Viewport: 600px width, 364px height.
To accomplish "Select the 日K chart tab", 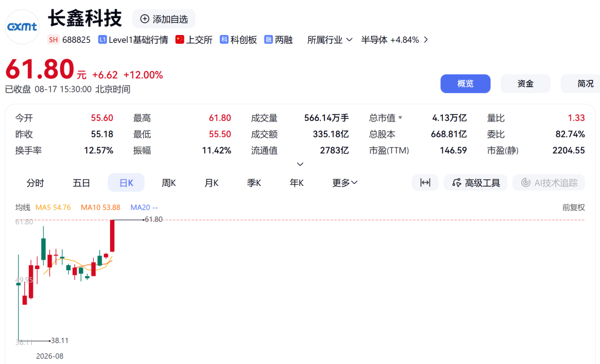I will coord(126,183).
